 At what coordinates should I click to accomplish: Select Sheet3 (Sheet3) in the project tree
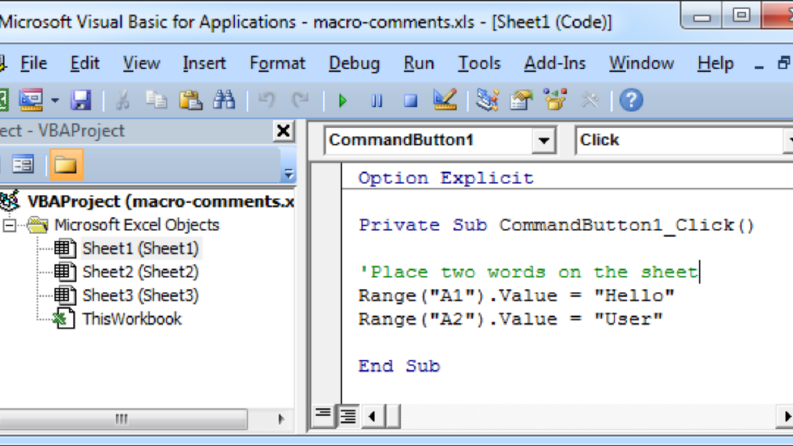click(141, 295)
